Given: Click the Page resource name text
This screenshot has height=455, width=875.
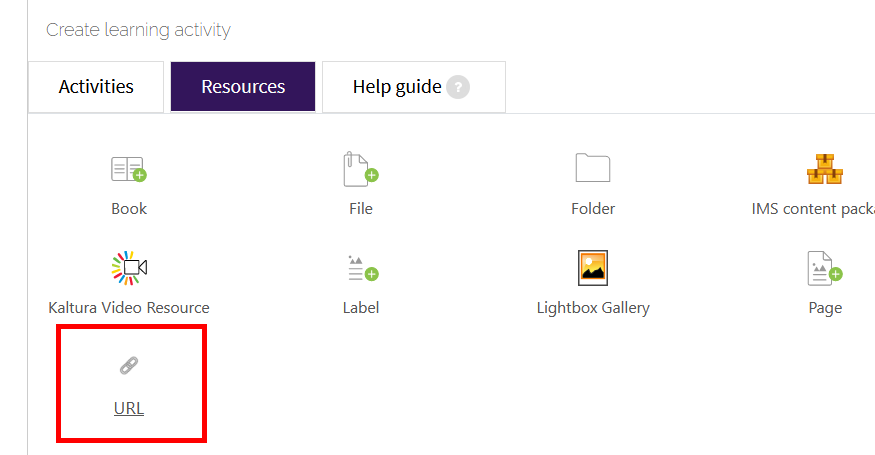Looking at the screenshot, I should pyautogui.click(x=825, y=308).
